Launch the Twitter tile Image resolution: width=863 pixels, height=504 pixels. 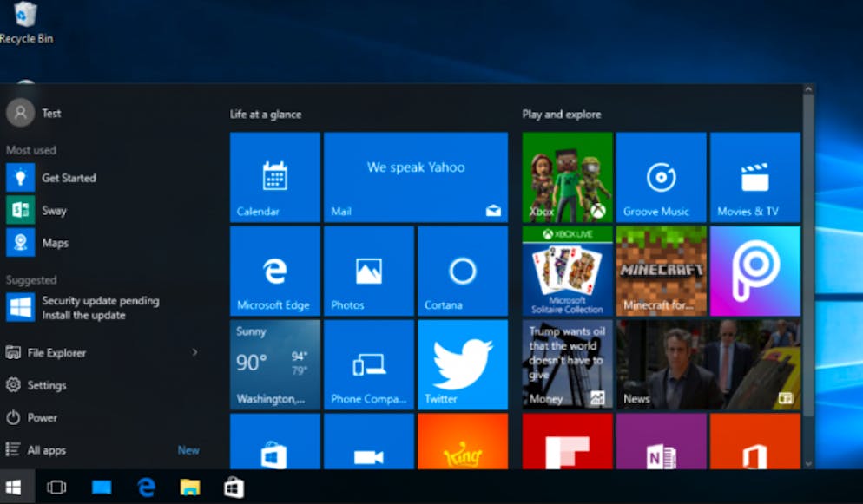(x=462, y=365)
